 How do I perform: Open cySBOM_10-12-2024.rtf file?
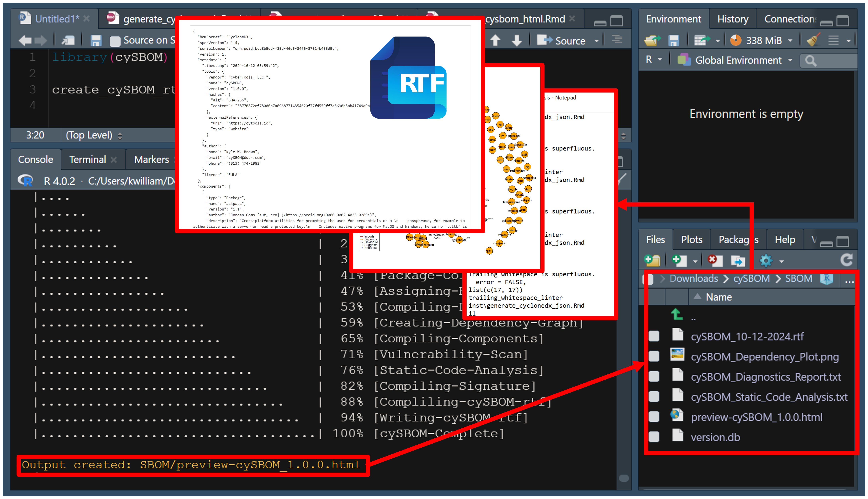tap(747, 337)
